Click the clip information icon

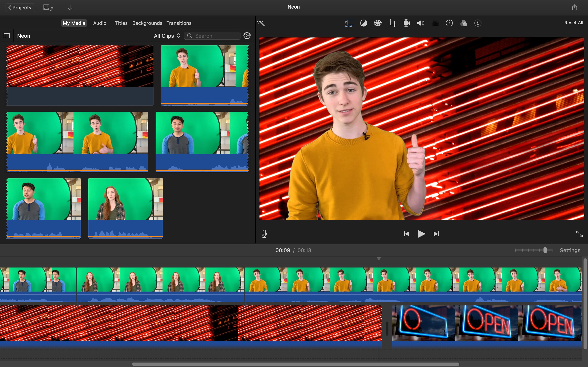tap(478, 23)
